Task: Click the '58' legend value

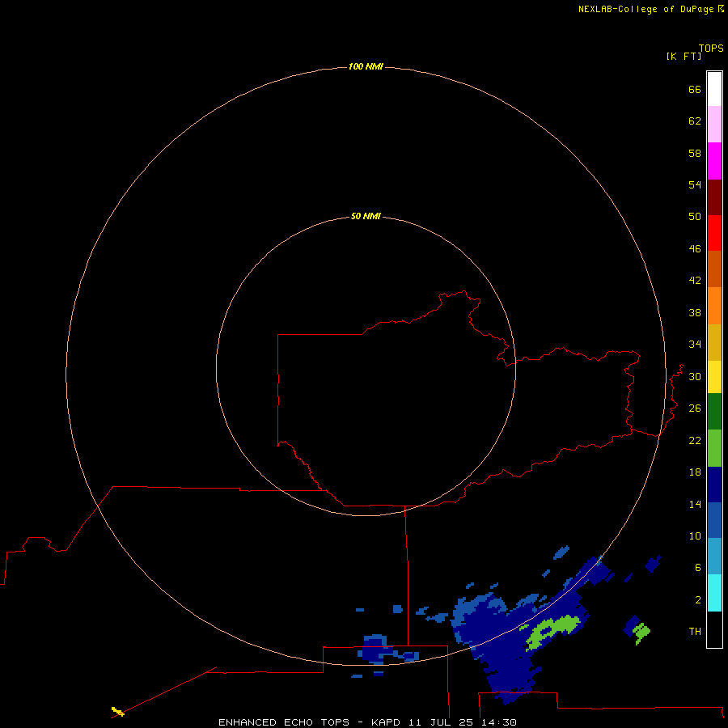Action: tap(695, 153)
